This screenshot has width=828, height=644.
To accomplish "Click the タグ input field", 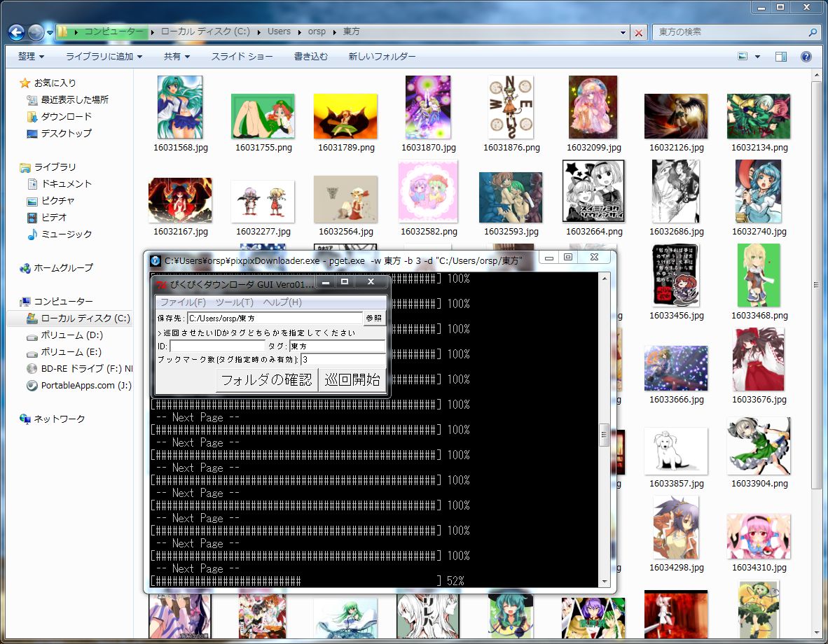I will [x=338, y=346].
